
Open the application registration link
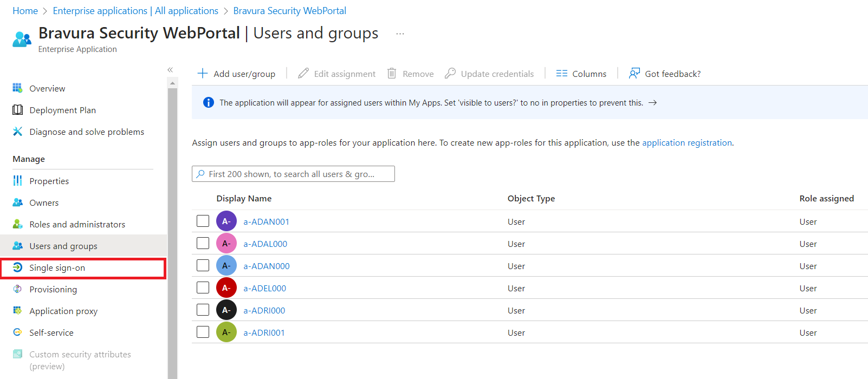click(x=687, y=142)
